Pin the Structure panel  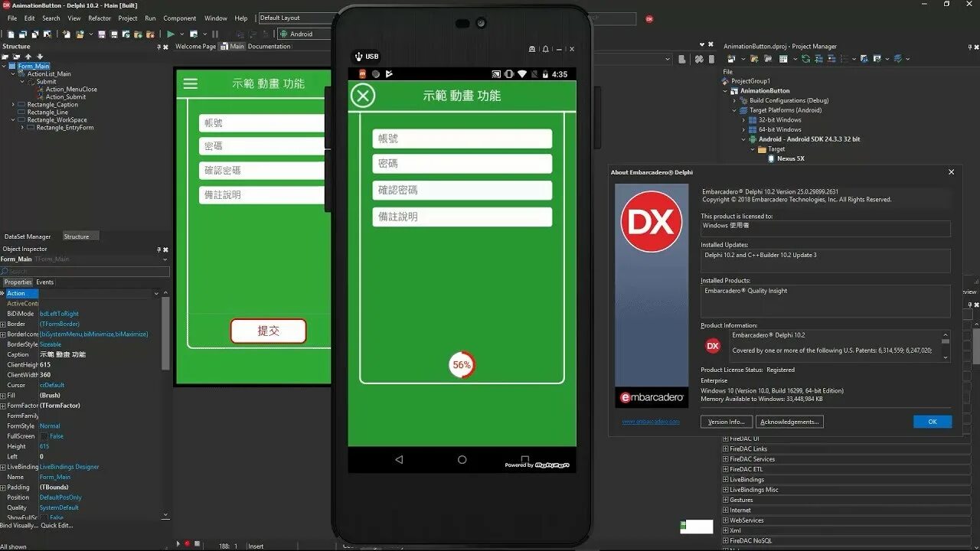point(159,47)
